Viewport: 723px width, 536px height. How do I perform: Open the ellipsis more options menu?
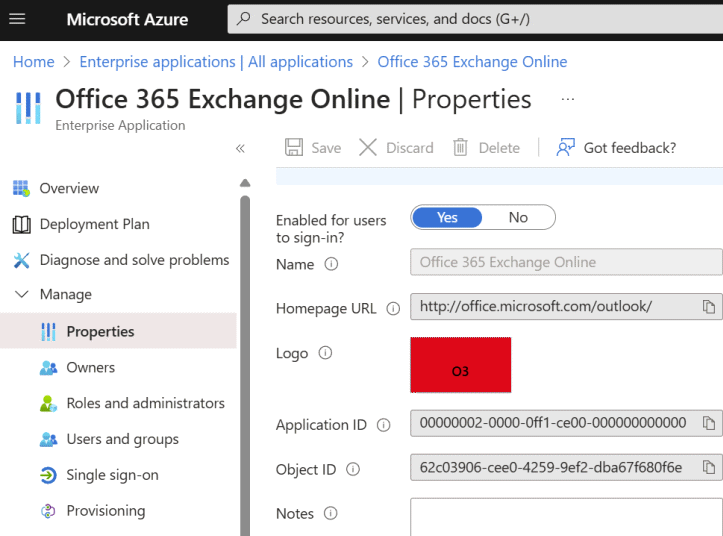[x=568, y=99]
